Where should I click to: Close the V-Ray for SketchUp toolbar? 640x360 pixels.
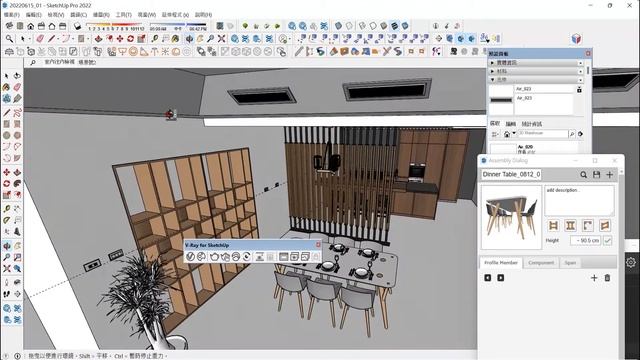tap(318, 244)
